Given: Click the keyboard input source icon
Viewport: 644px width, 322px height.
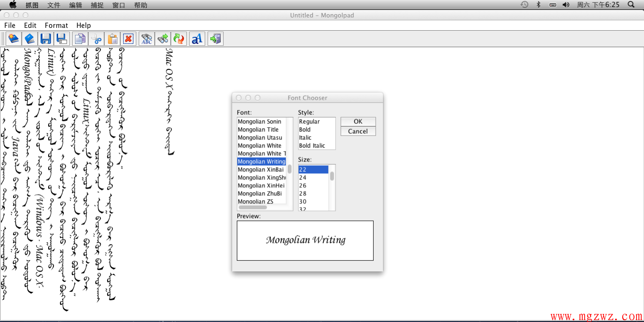Looking at the screenshot, I should point(552,5).
